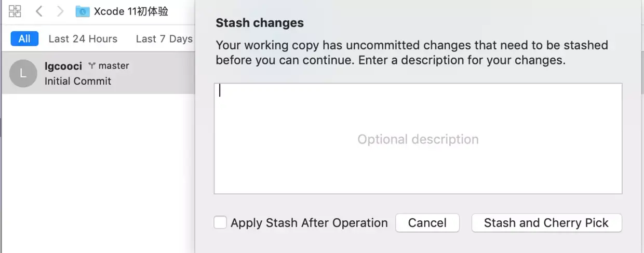Viewport: 644px width, 253px height.
Task: Open the related items grid menu
Action: coord(15,11)
